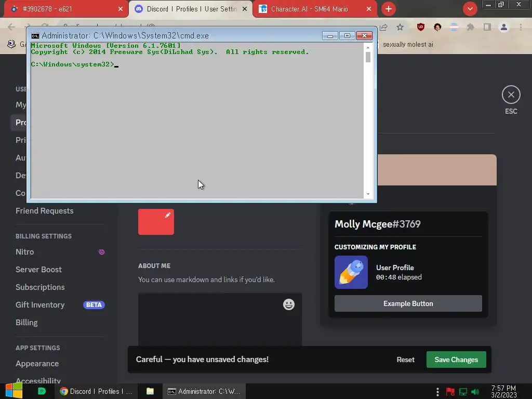Open the uBlock Origin extension
Viewport: 532px width, 399px height.
tap(421, 27)
